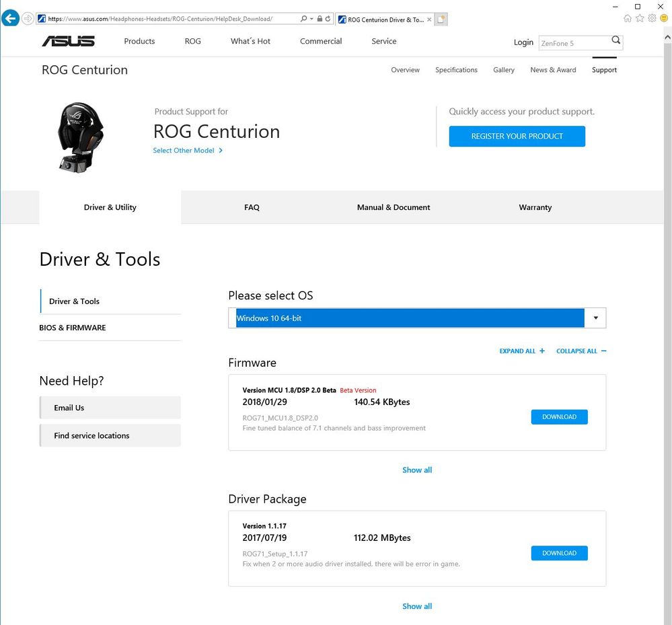
Task: Switch to the Driver & Utility tab
Action: click(110, 207)
